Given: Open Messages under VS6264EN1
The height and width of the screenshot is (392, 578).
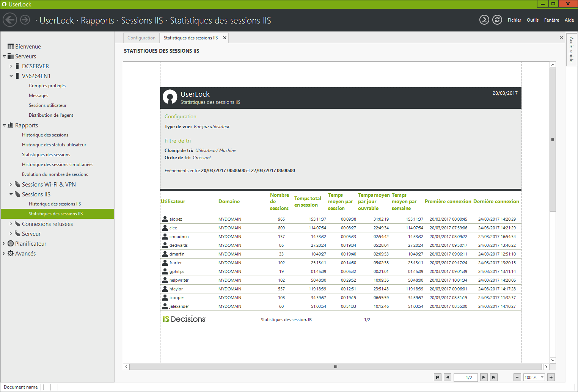Looking at the screenshot, I should click(x=38, y=96).
